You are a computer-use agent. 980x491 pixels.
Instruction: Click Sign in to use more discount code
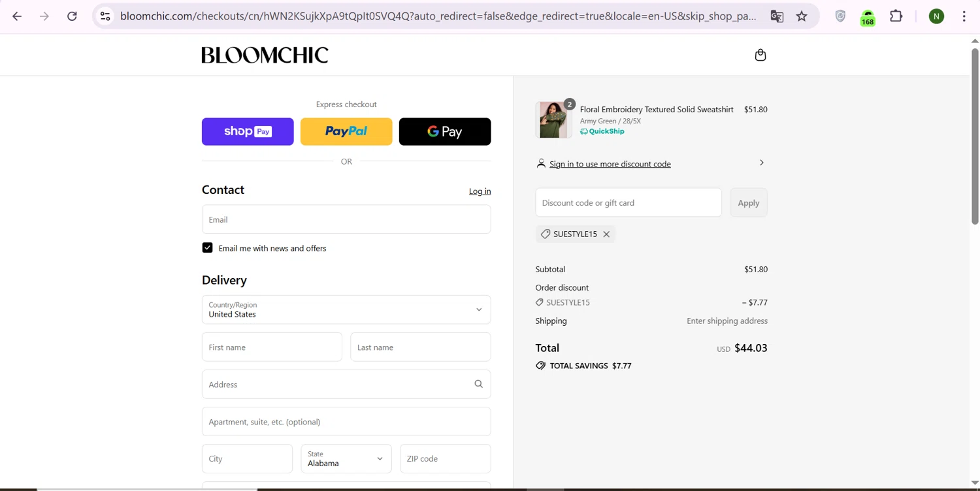(x=610, y=164)
